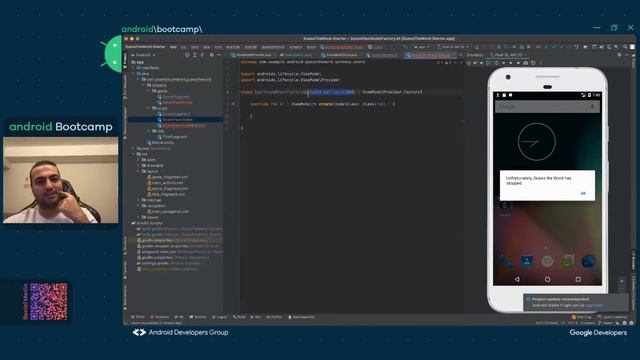The width and height of the screenshot is (640, 360).
Task: Click OK in the emulator crash dialog
Action: 583,193
